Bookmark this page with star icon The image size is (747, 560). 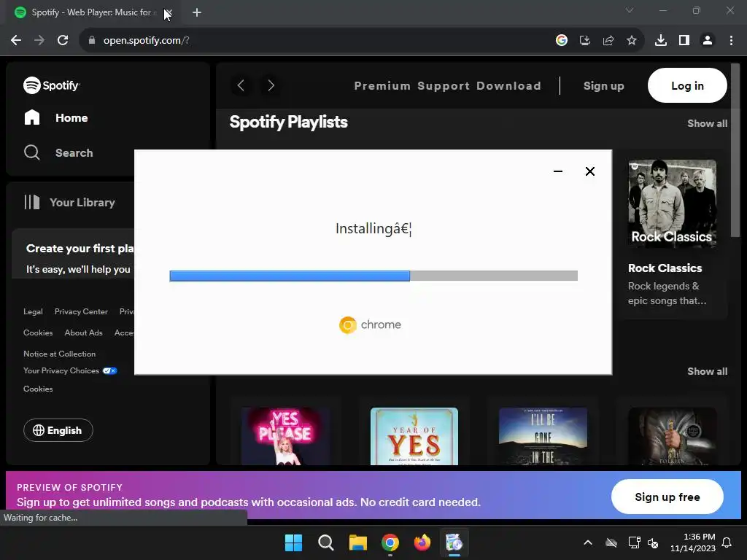point(632,41)
